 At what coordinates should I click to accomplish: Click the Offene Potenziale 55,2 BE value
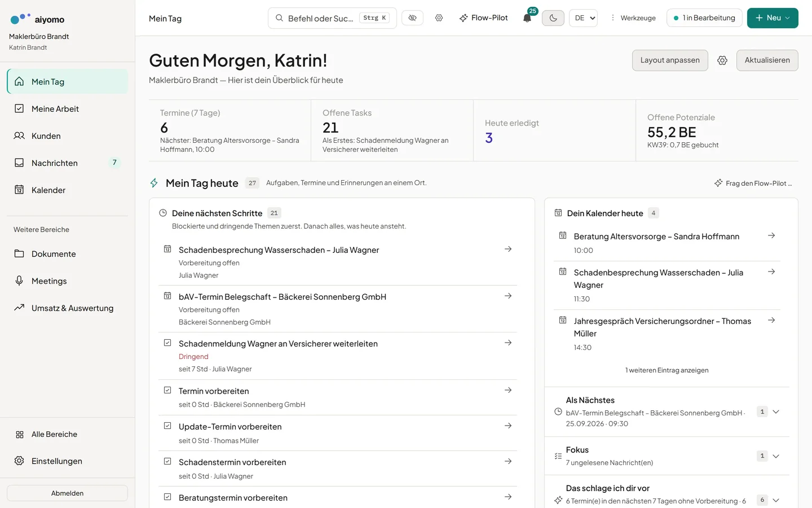672,132
